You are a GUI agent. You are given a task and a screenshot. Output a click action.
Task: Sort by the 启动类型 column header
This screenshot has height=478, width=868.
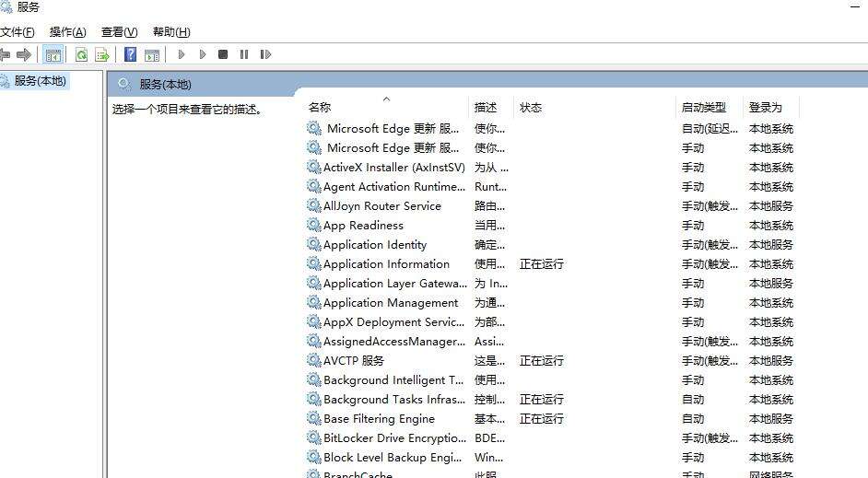(704, 108)
